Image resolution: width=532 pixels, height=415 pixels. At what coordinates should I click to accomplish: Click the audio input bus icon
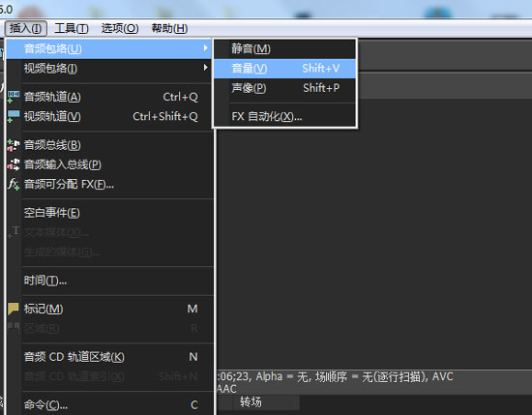[x=14, y=164]
